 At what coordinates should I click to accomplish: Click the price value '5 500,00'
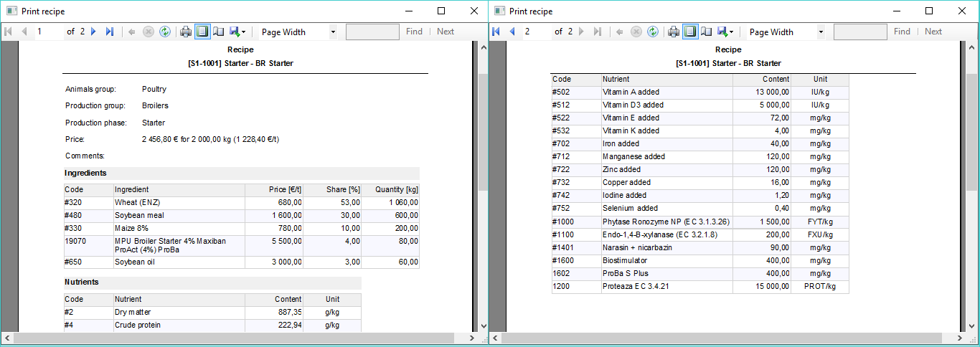[286, 242]
